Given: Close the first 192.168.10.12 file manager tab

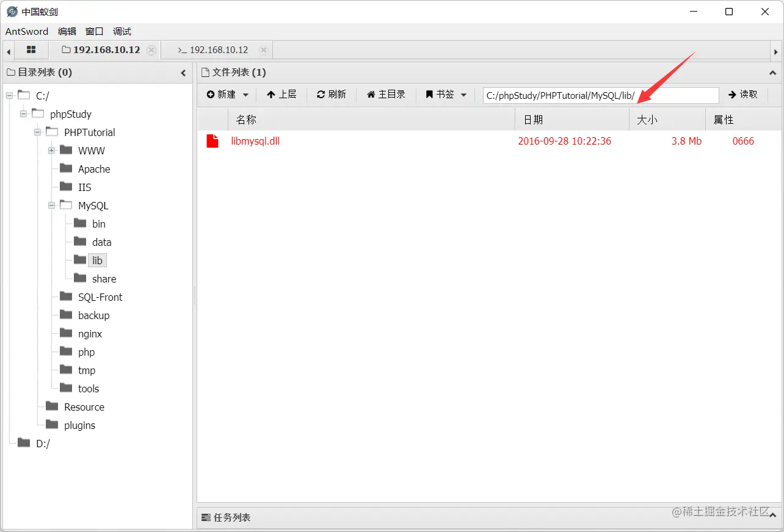Looking at the screenshot, I should click(x=151, y=50).
